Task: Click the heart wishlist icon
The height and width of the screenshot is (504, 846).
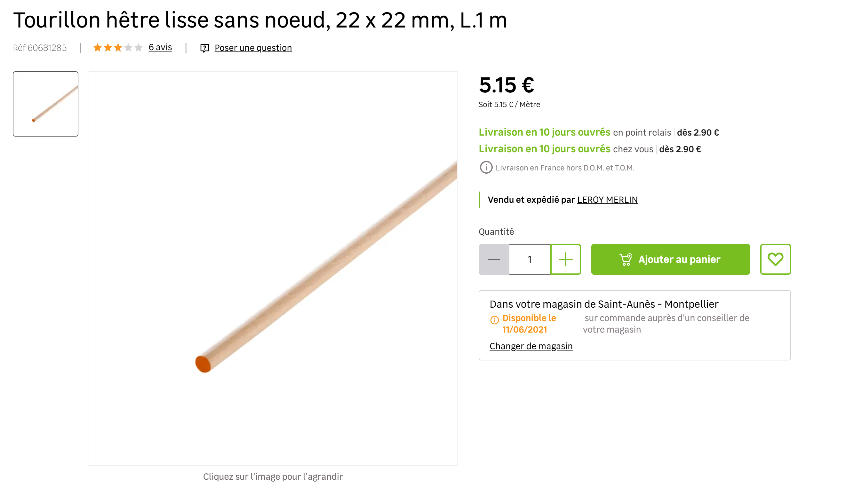Action: 775,259
